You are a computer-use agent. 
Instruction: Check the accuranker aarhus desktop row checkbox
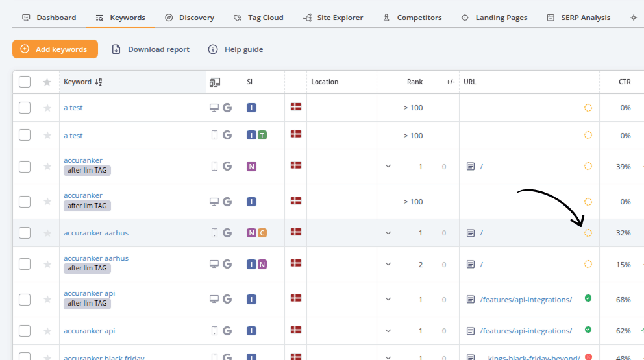pyautogui.click(x=25, y=264)
